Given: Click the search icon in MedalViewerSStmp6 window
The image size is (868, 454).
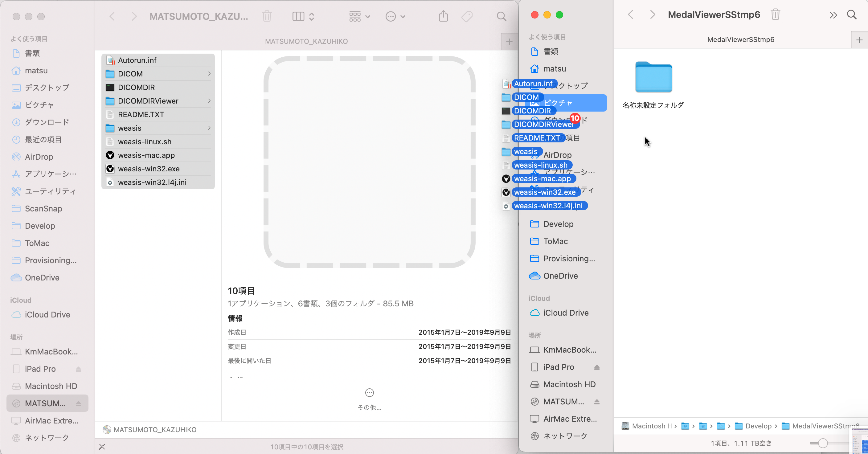Looking at the screenshot, I should (851, 14).
